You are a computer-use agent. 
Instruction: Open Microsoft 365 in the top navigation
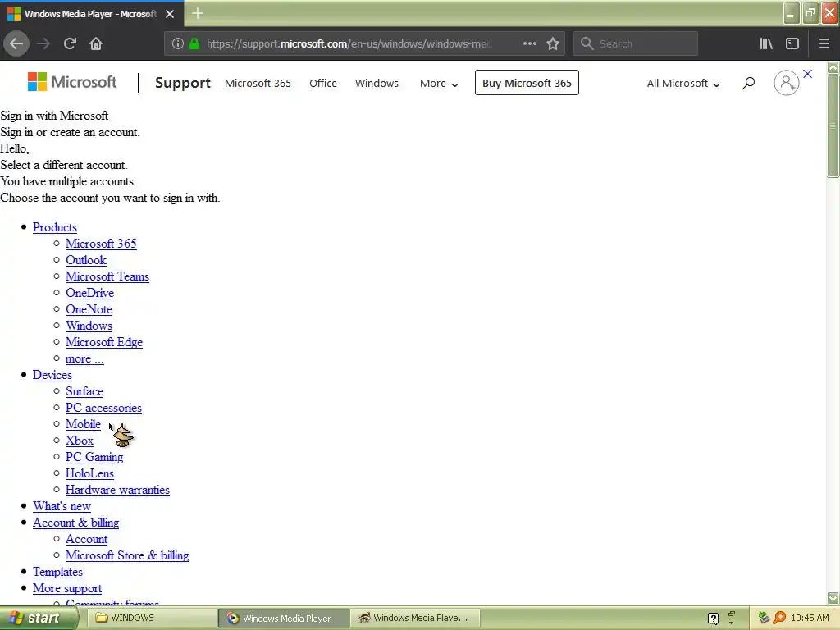[258, 83]
